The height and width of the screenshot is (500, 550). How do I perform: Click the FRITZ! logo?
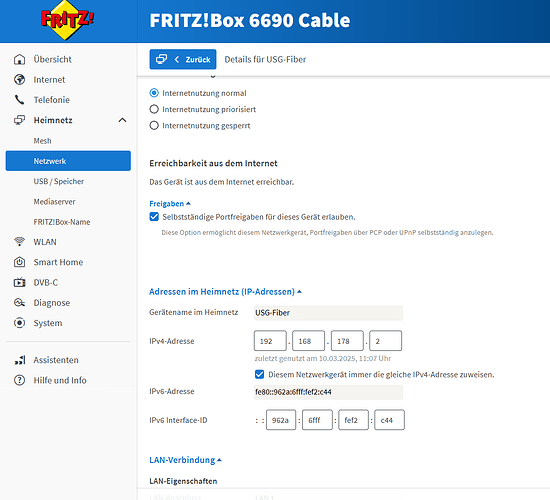(x=67, y=20)
